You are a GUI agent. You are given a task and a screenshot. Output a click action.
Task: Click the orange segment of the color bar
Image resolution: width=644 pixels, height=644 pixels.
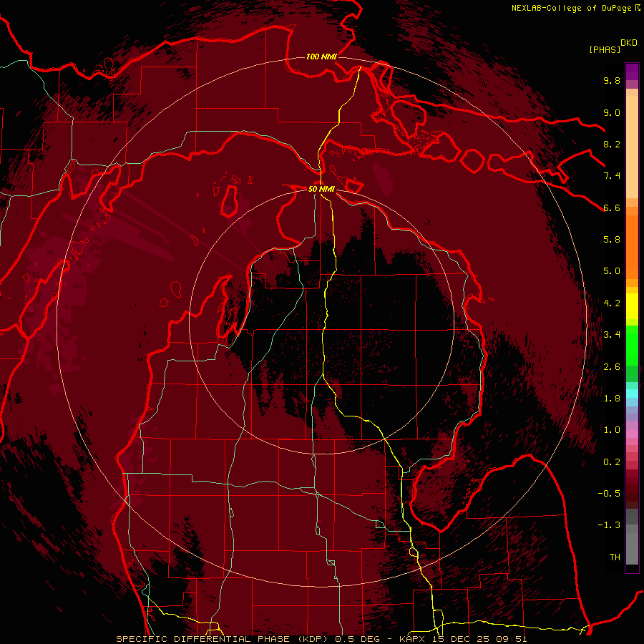tap(632, 246)
